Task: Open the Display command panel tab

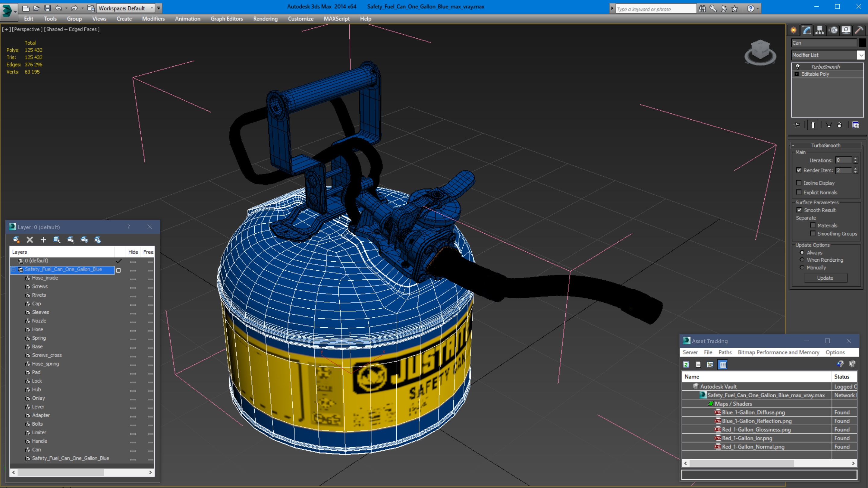Action: click(x=846, y=30)
